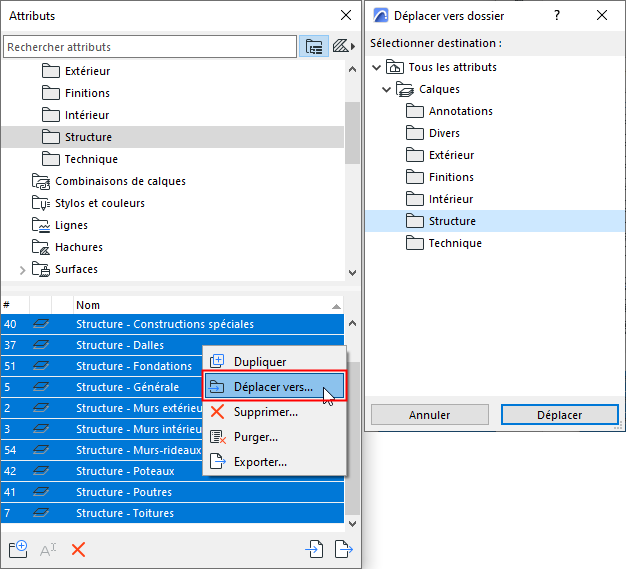Choose Supprimer... from context menu
The image size is (626, 569).
tap(274, 412)
